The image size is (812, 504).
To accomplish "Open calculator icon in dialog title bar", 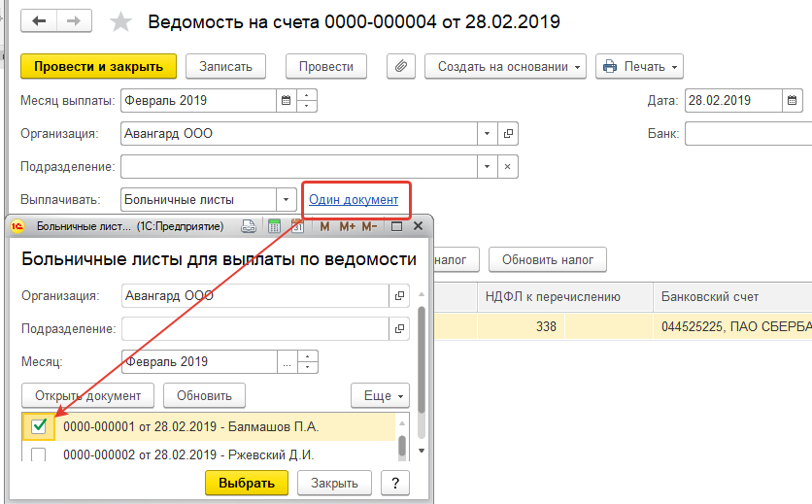I will click(x=274, y=226).
